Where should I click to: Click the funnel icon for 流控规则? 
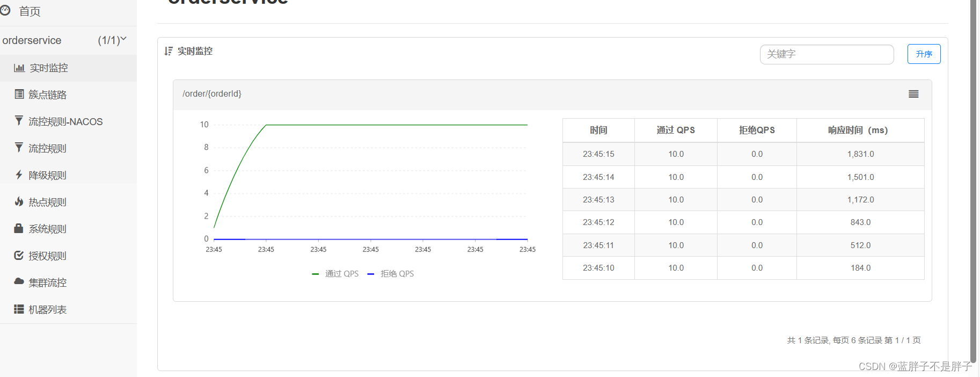click(19, 147)
